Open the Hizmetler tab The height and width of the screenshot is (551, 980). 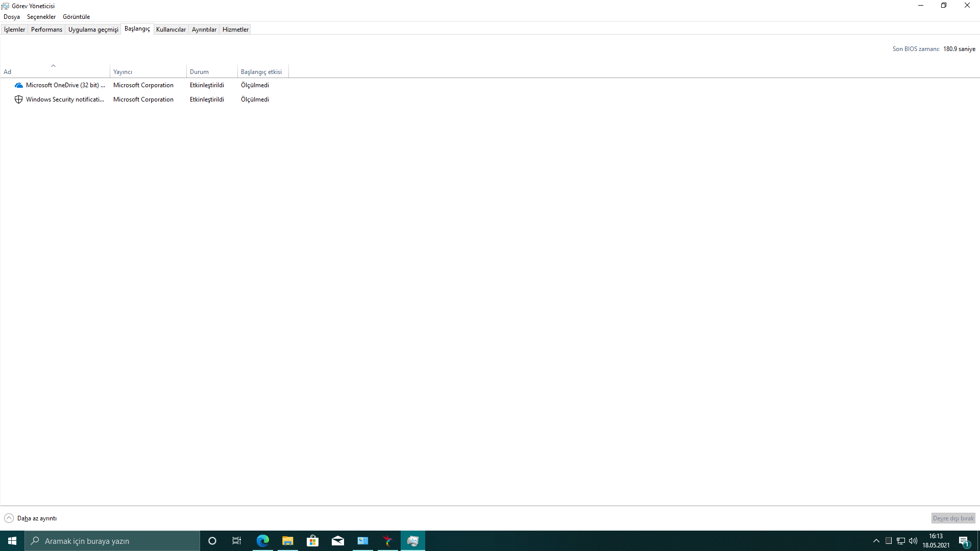tap(235, 30)
